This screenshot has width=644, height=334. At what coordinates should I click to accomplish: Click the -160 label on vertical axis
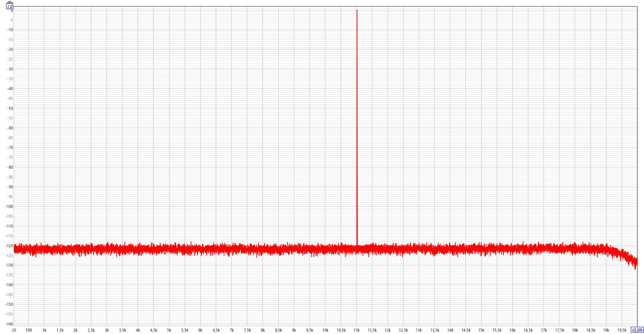point(9,324)
